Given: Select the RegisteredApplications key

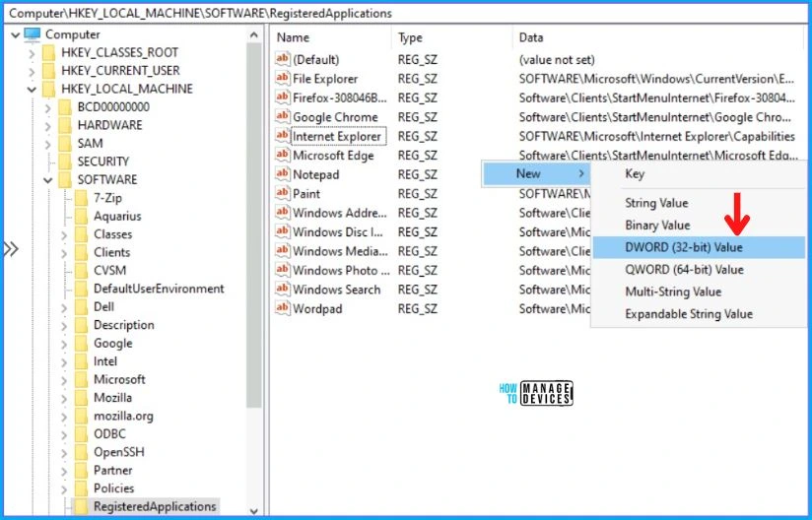Looking at the screenshot, I should click(155, 506).
